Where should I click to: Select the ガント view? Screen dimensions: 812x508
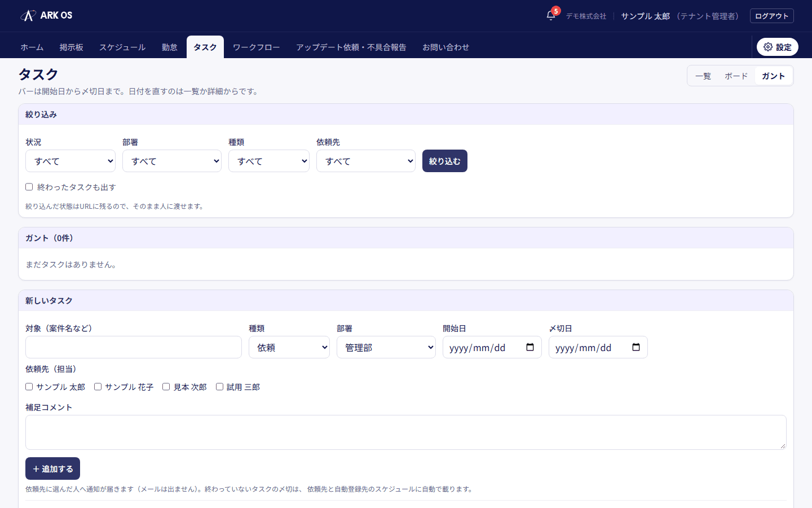point(774,76)
